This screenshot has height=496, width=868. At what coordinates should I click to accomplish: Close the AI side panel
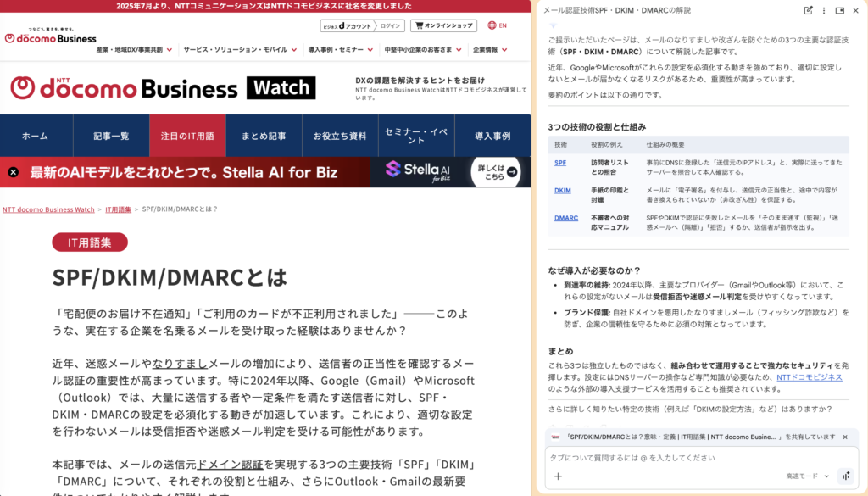click(855, 10)
